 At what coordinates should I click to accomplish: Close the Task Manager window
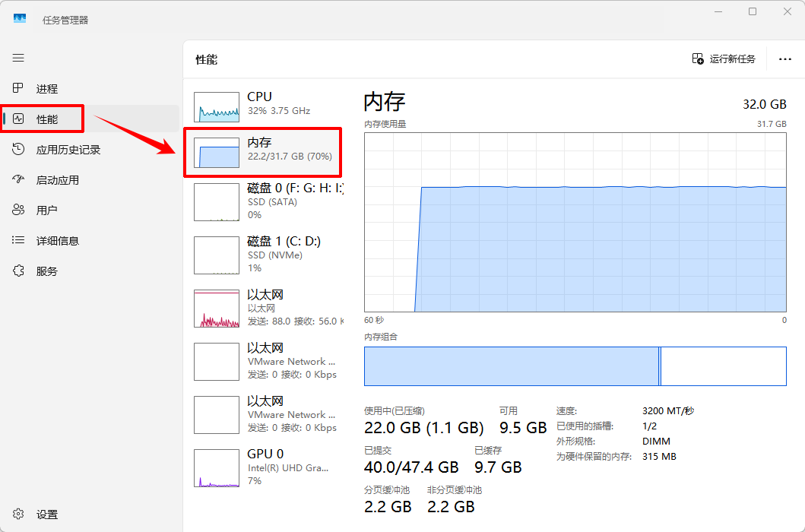(x=788, y=11)
